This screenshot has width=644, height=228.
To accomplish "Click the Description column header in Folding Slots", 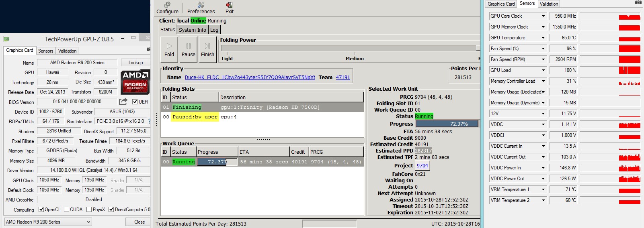I will pyautogui.click(x=291, y=97).
